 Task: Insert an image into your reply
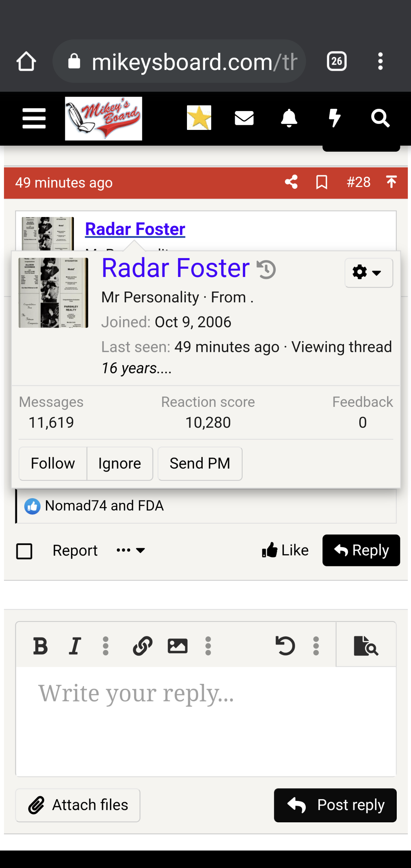[x=178, y=645]
